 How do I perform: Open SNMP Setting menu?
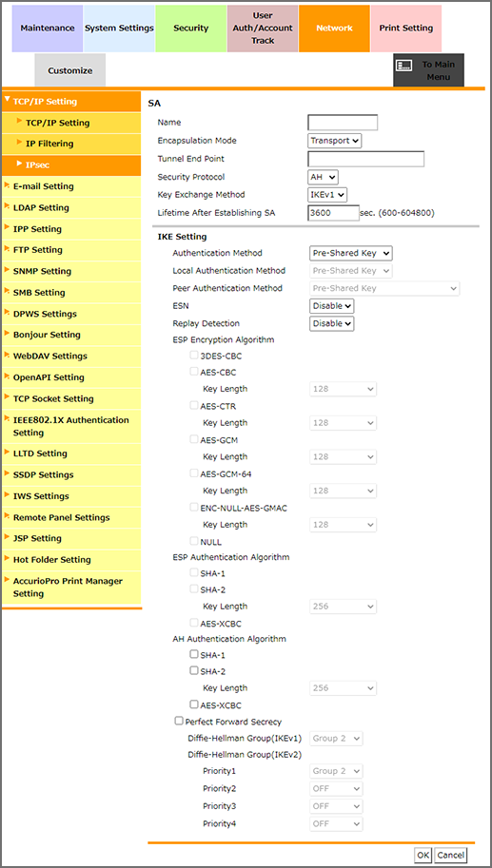click(x=71, y=271)
